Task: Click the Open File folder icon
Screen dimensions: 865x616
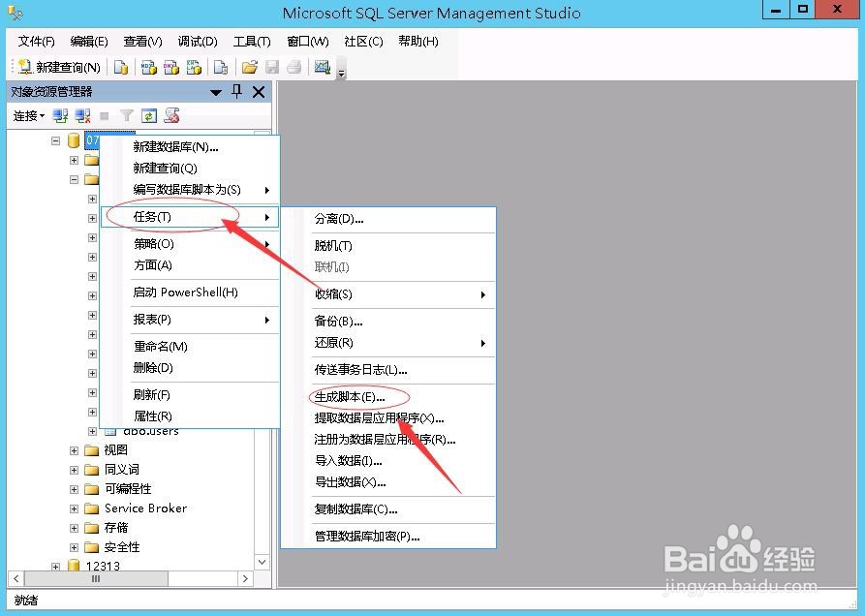Action: pos(249,67)
